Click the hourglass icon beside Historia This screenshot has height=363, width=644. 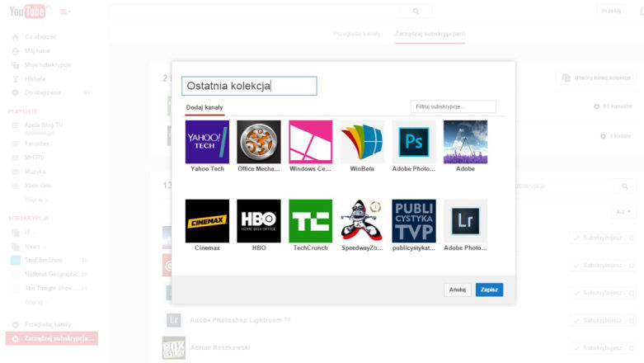[15, 79]
